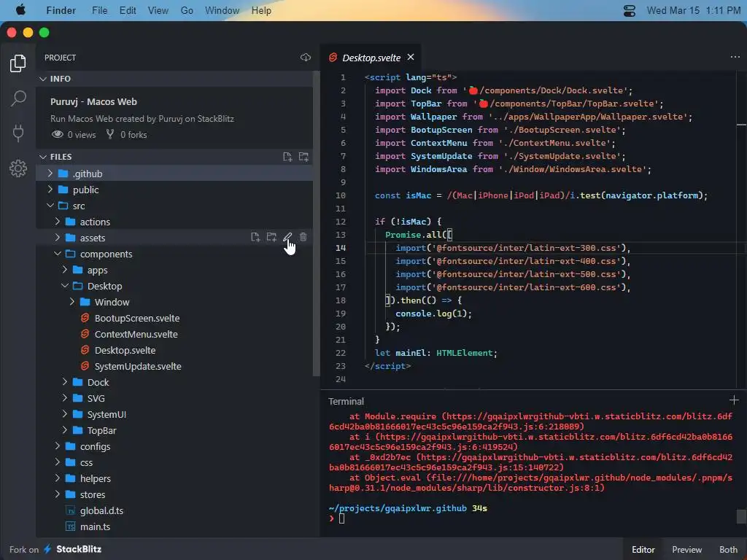The width and height of the screenshot is (747, 560).
Task: Expand the stores folder
Action: pyautogui.click(x=57, y=494)
